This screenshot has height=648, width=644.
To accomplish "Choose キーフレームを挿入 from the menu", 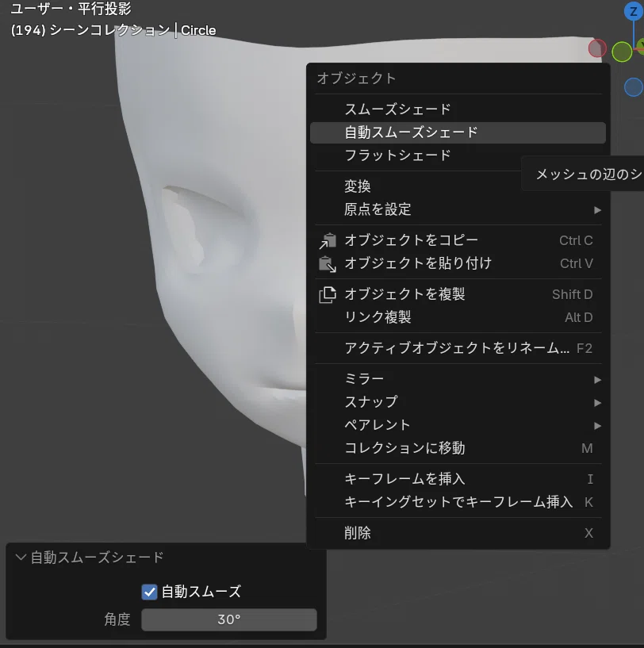I will (x=458, y=479).
